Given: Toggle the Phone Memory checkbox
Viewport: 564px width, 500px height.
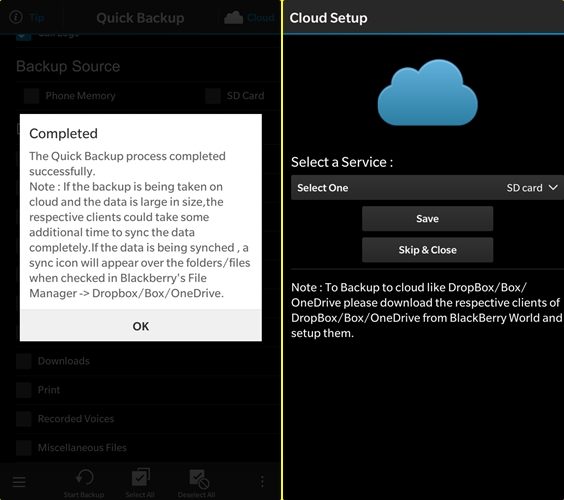Looking at the screenshot, I should 32,96.
